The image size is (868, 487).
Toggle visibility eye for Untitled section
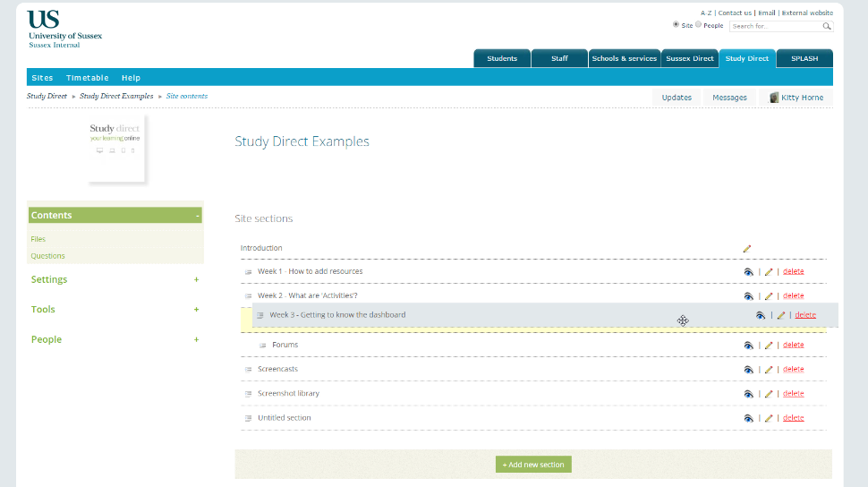tap(748, 418)
